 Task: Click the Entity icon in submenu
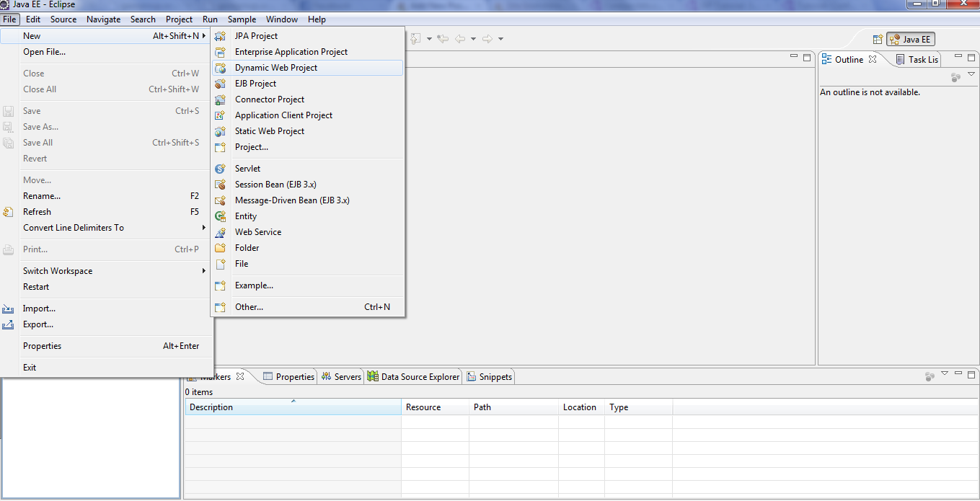221,216
